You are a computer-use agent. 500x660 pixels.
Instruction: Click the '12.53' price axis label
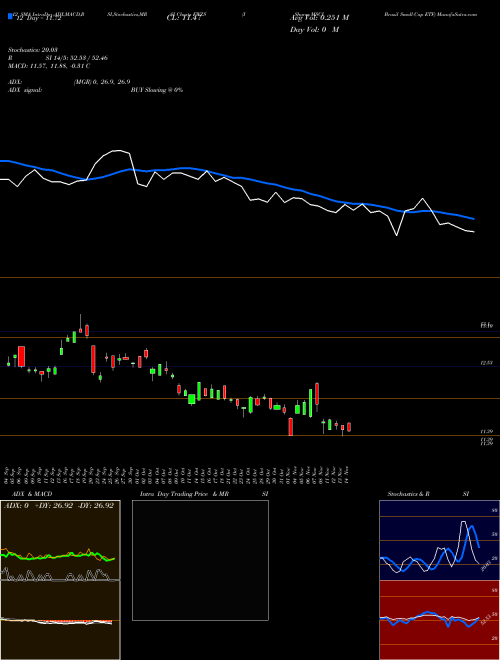pyautogui.click(x=487, y=362)
